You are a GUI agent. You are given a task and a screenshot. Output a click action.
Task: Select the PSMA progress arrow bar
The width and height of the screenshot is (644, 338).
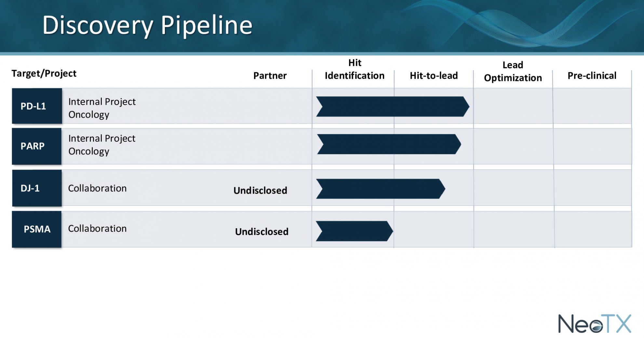click(354, 231)
